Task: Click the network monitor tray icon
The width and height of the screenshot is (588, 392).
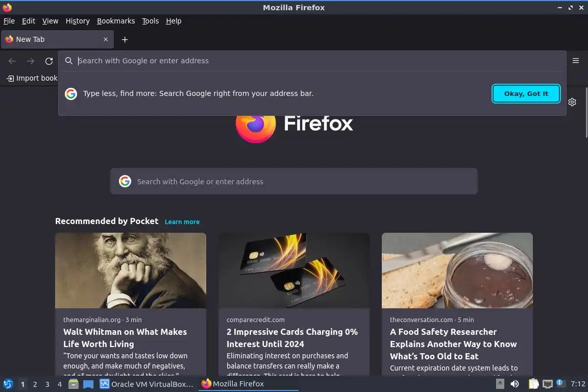Action: coord(548,384)
